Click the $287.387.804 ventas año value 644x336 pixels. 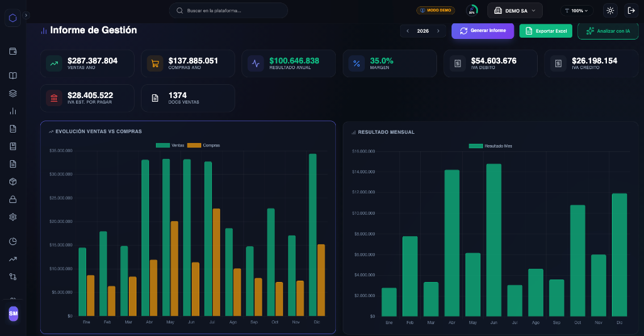point(92,61)
